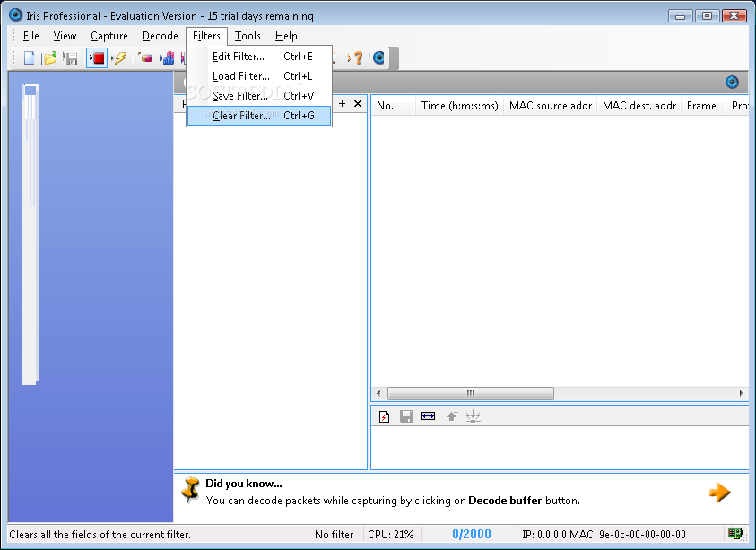Click the Iris eye icon in gray header bar

732,82
